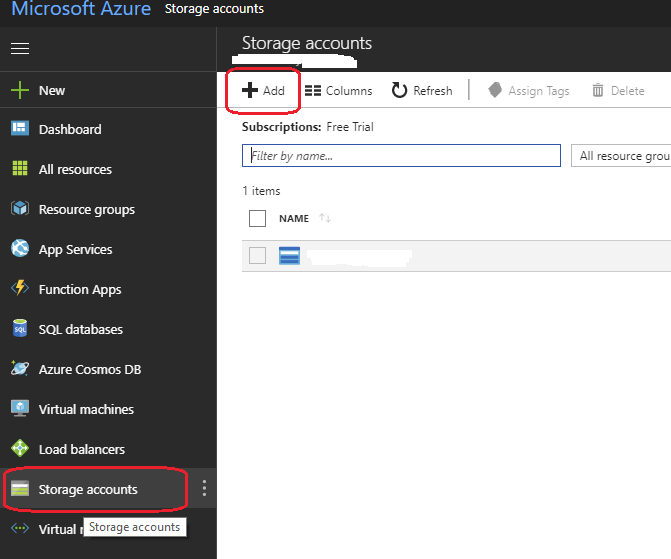Go to Resource groups menu item
This screenshot has height=559, width=671.
click(87, 210)
